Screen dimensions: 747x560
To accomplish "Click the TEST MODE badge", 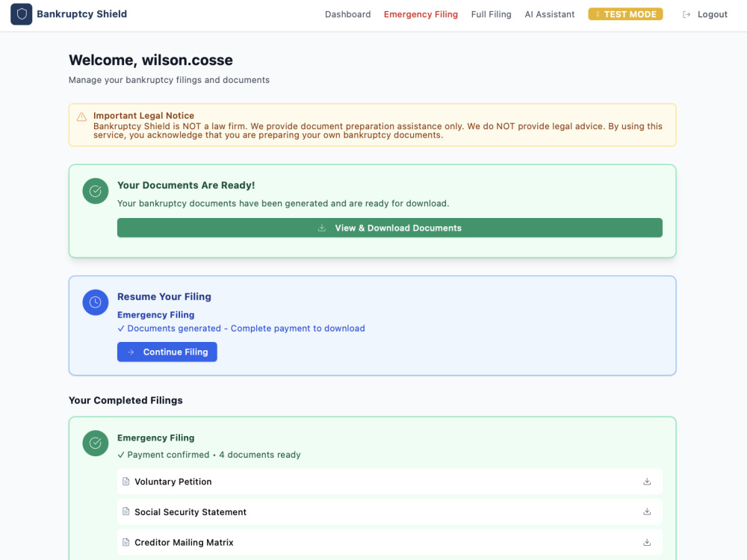I will coord(625,14).
